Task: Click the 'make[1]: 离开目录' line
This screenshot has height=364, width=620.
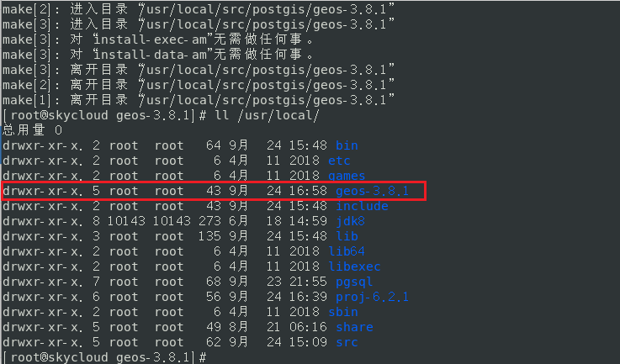Action: (x=198, y=100)
